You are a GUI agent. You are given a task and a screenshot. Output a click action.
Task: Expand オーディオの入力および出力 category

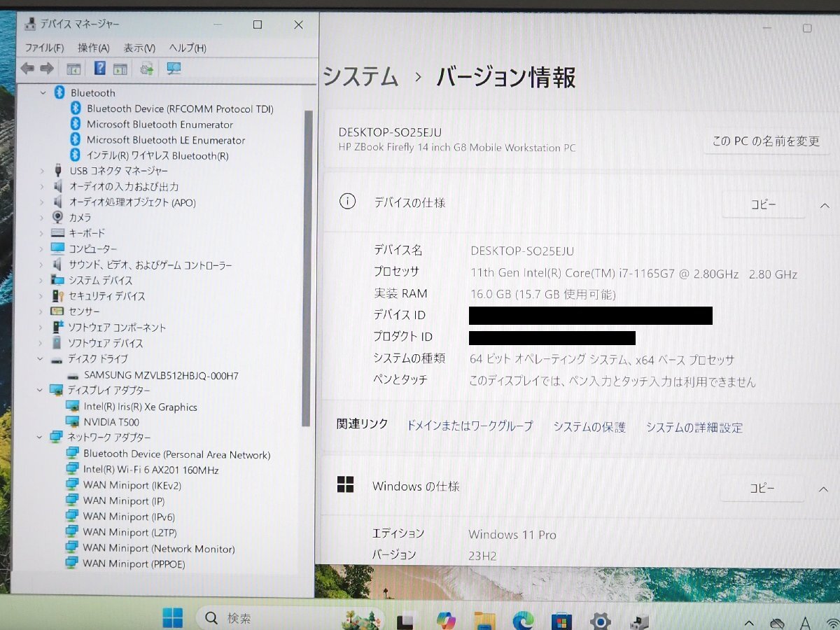click(x=41, y=187)
